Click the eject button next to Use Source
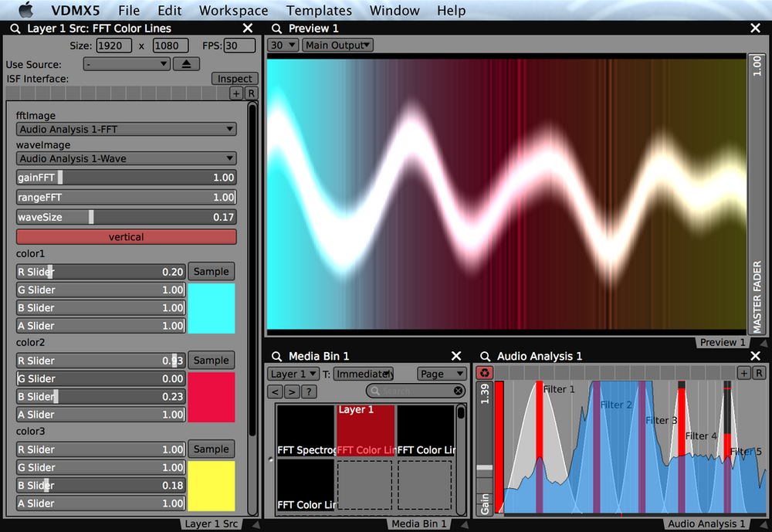 [x=186, y=64]
